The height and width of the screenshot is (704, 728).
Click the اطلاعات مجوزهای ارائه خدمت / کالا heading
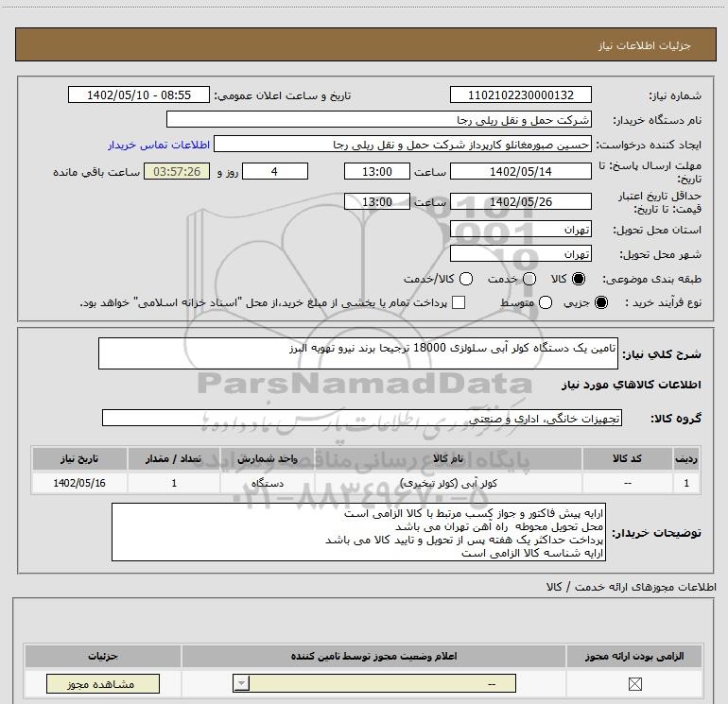click(631, 587)
